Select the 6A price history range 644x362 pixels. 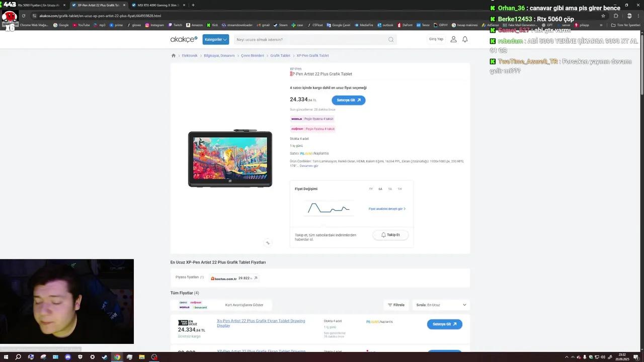(x=380, y=189)
